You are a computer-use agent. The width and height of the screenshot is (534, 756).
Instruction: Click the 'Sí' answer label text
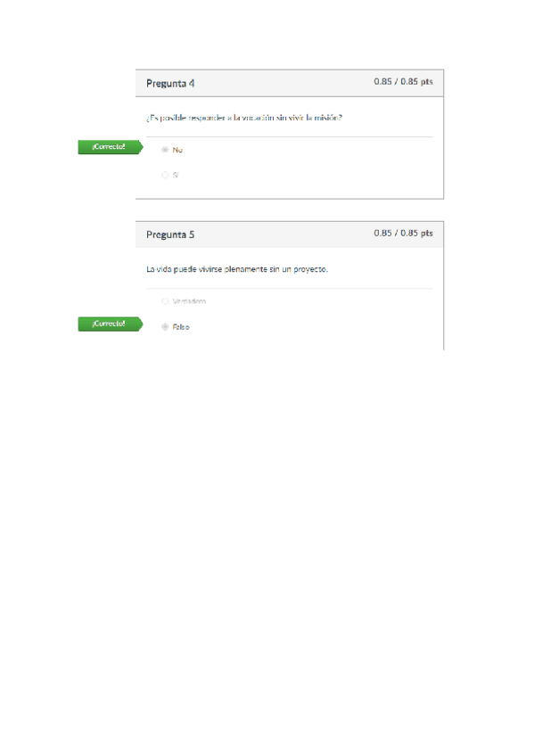point(176,175)
